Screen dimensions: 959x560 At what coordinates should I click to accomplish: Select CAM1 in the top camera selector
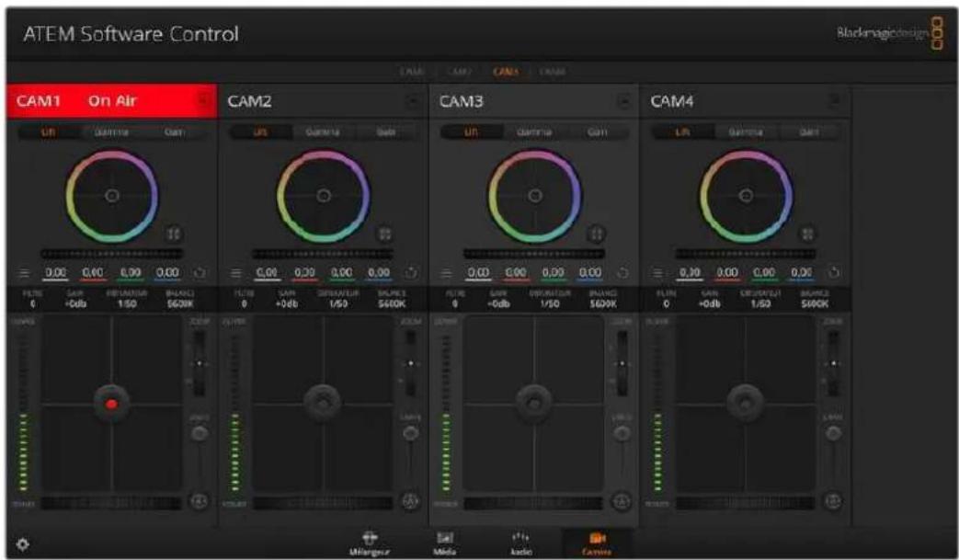(x=412, y=72)
